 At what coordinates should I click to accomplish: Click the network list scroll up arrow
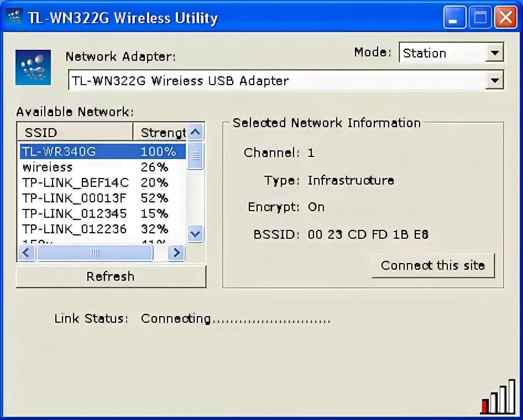point(195,132)
